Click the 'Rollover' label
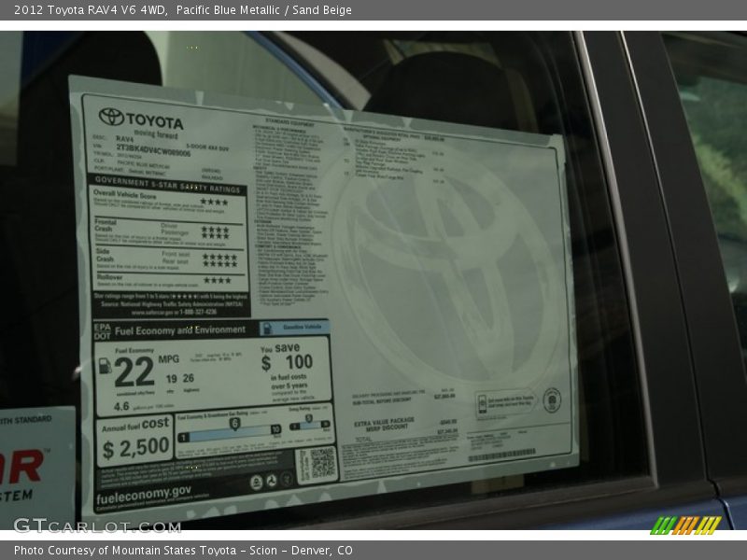 click(x=109, y=277)
